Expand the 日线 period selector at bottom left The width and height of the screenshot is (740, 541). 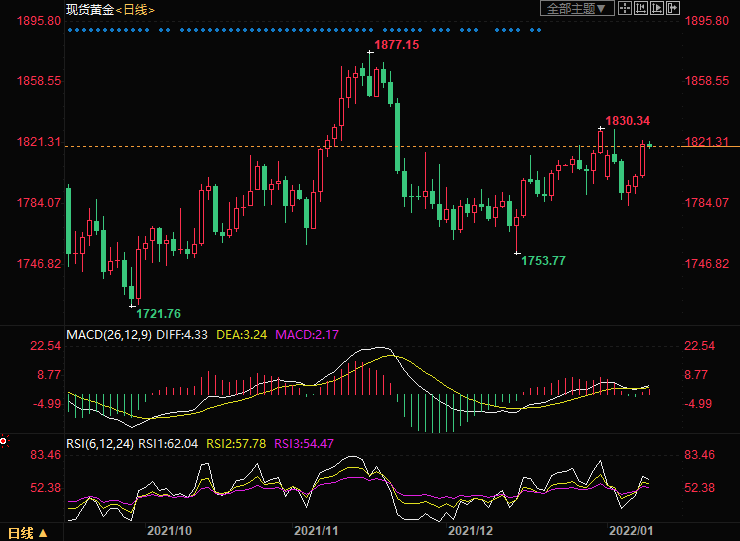(x=28, y=532)
